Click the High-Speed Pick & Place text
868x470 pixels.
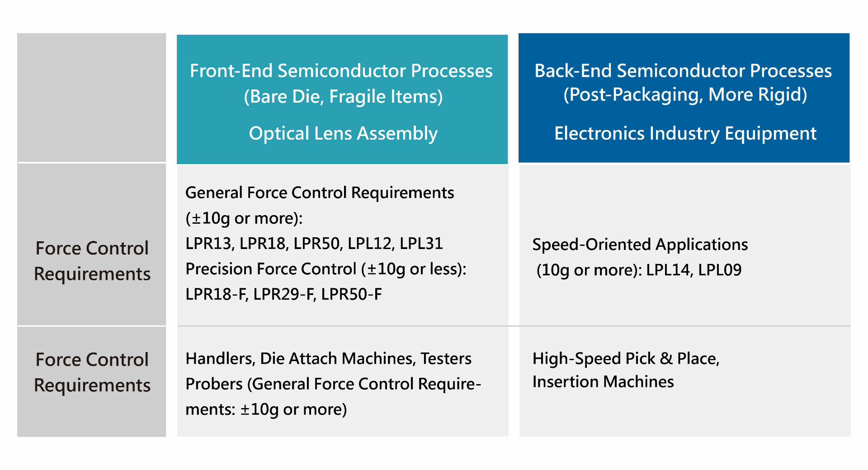(x=626, y=359)
